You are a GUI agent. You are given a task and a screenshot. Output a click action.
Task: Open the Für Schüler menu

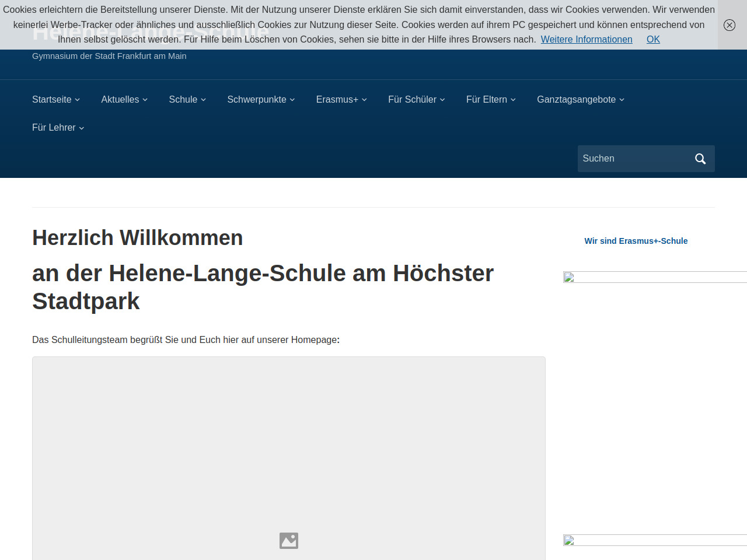click(416, 100)
